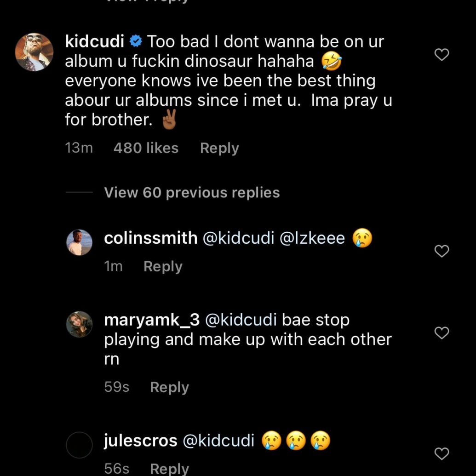The width and height of the screenshot is (476, 476).
Task: Tap the heart on maryamk_3's reply
Action: tap(442, 333)
